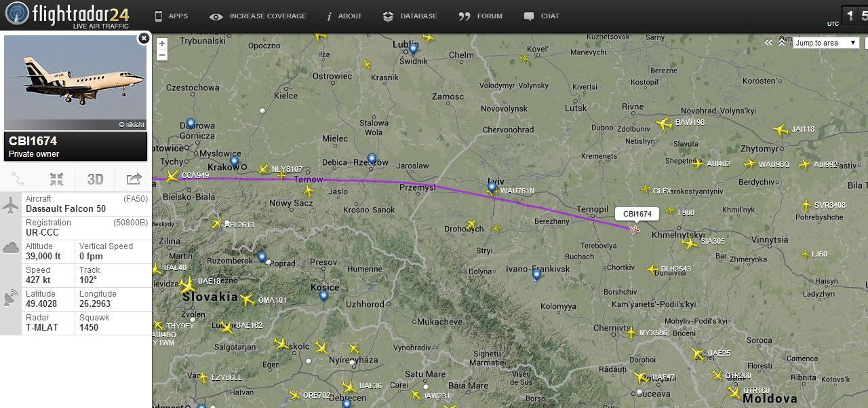This screenshot has height=408, width=868.
Task: Zoom in the map with plus button
Action: coord(161,44)
